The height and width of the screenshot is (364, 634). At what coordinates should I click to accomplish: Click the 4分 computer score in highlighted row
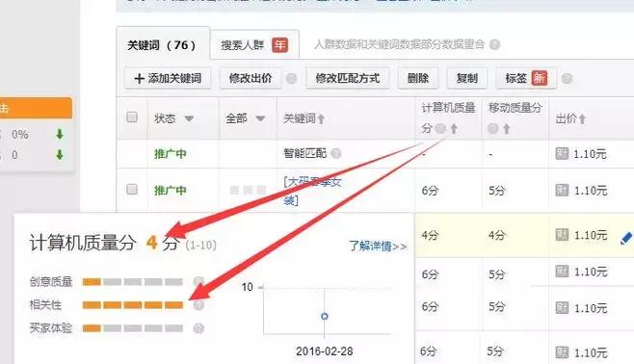430,235
